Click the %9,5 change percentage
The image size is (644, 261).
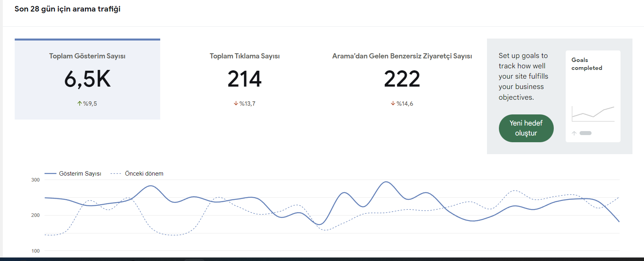pos(90,104)
